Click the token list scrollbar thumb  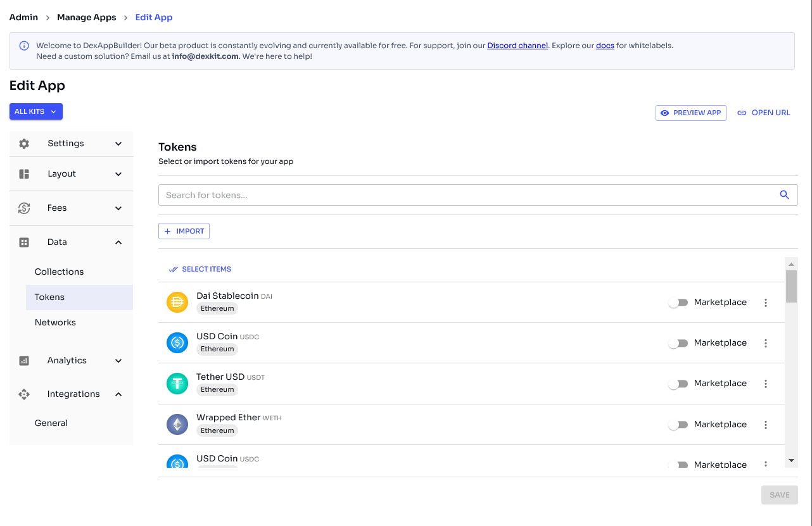[x=791, y=286]
